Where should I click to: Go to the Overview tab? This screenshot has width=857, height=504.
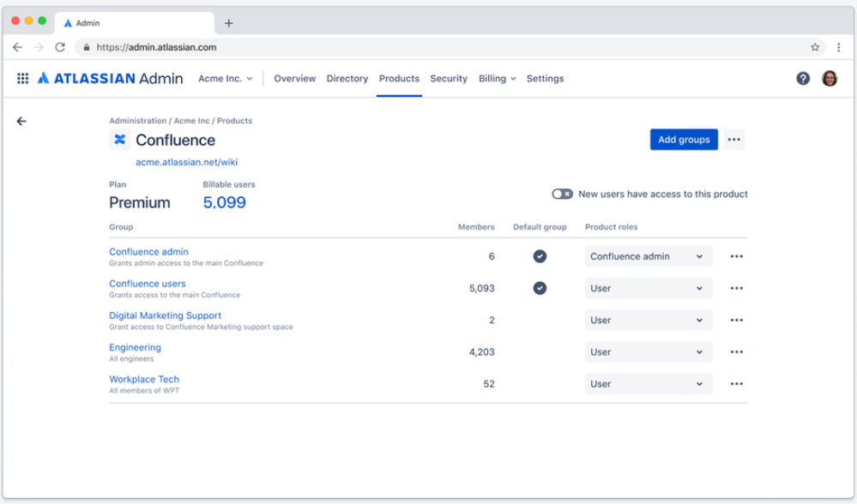pyautogui.click(x=294, y=79)
